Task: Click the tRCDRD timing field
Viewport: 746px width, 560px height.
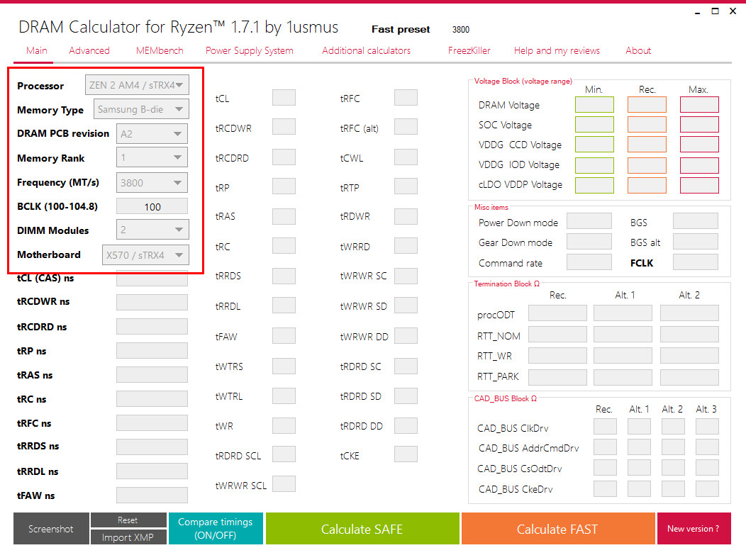Action: [284, 157]
